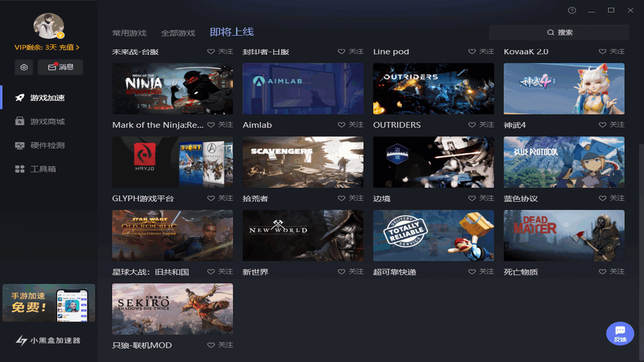
Task: Click the Line pod title text
Action: (x=391, y=51)
